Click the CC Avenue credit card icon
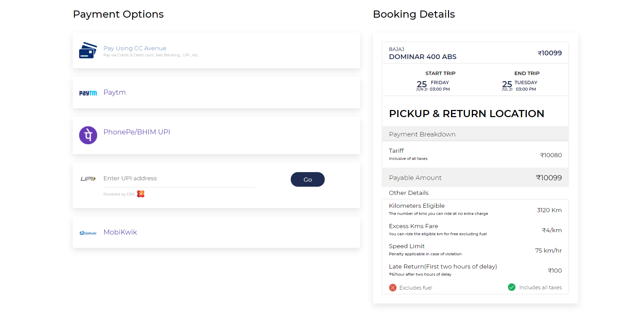The width and height of the screenshot is (644, 314). 88,50
